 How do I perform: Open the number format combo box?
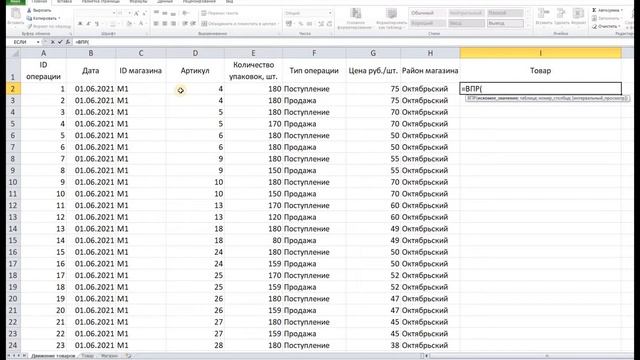click(308, 13)
